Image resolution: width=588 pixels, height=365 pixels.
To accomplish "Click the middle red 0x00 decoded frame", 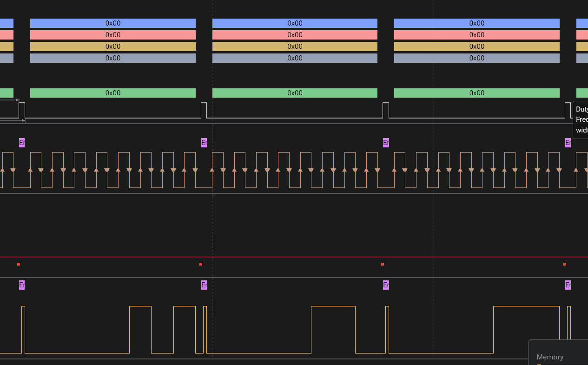I will 295,35.
